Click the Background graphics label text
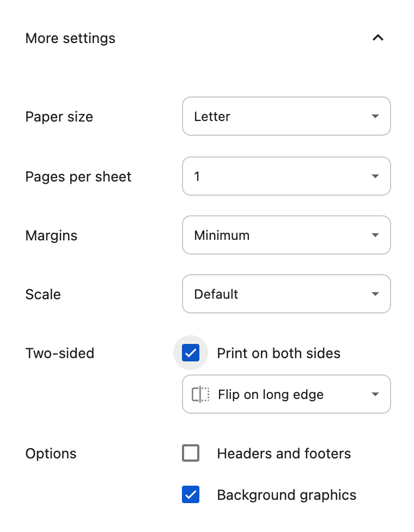Image resolution: width=414 pixels, height=532 pixels. pyautogui.click(x=287, y=495)
